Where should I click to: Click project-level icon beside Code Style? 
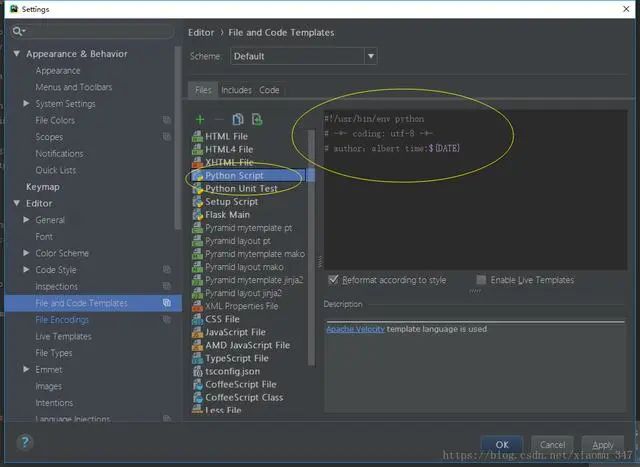point(167,269)
